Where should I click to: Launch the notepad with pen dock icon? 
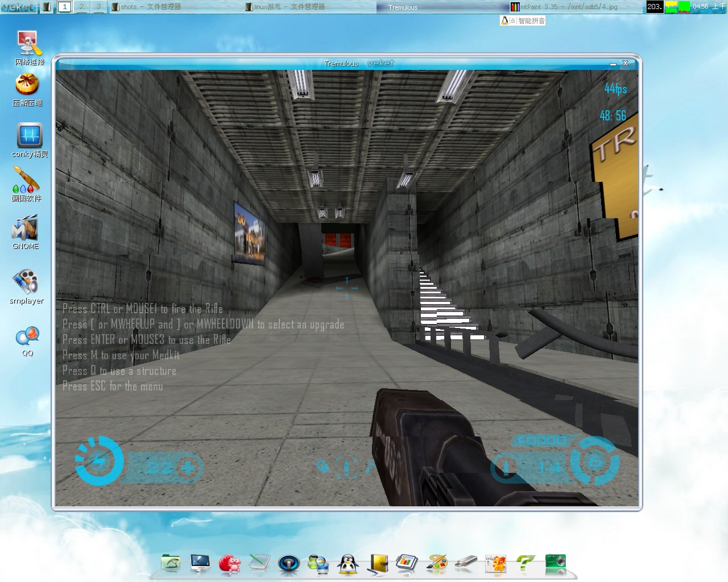(x=259, y=563)
